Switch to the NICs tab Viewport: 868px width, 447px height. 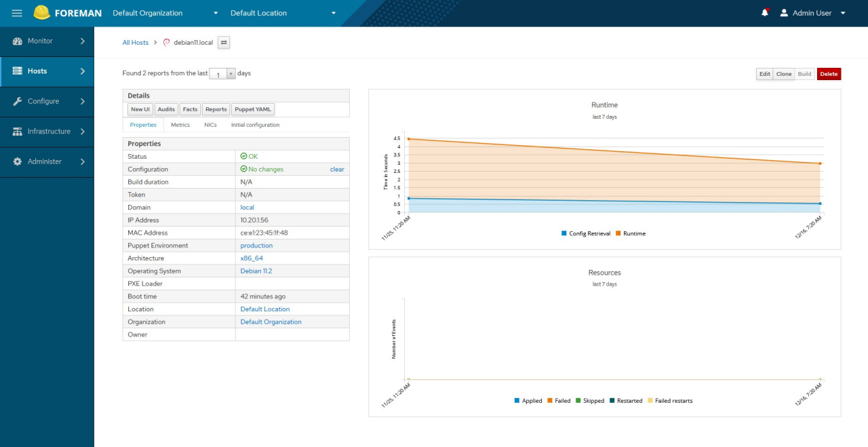(210, 125)
